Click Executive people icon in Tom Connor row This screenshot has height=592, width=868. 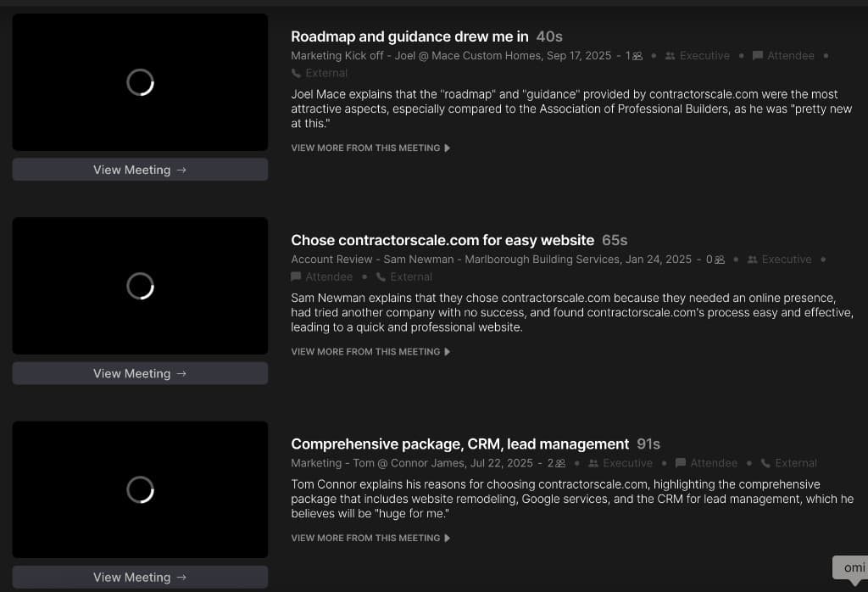tap(593, 464)
